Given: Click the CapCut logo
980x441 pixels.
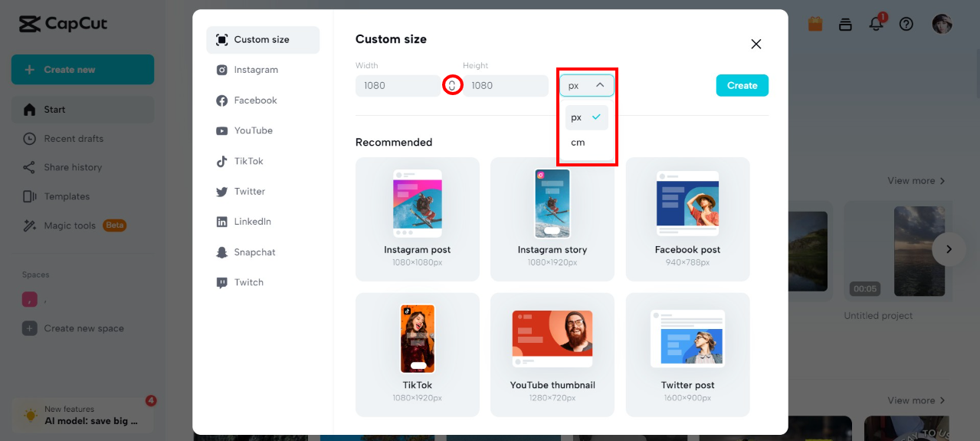Looking at the screenshot, I should 64,24.
